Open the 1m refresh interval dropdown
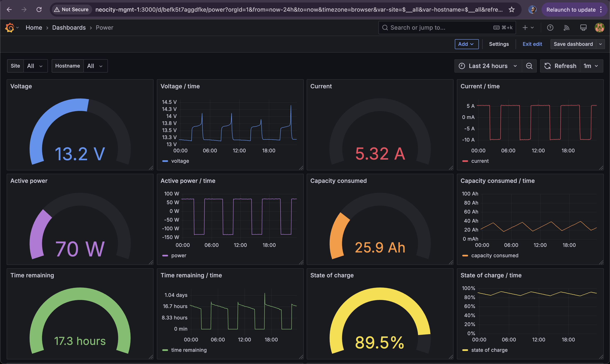Image resolution: width=610 pixels, height=364 pixels. [591, 66]
